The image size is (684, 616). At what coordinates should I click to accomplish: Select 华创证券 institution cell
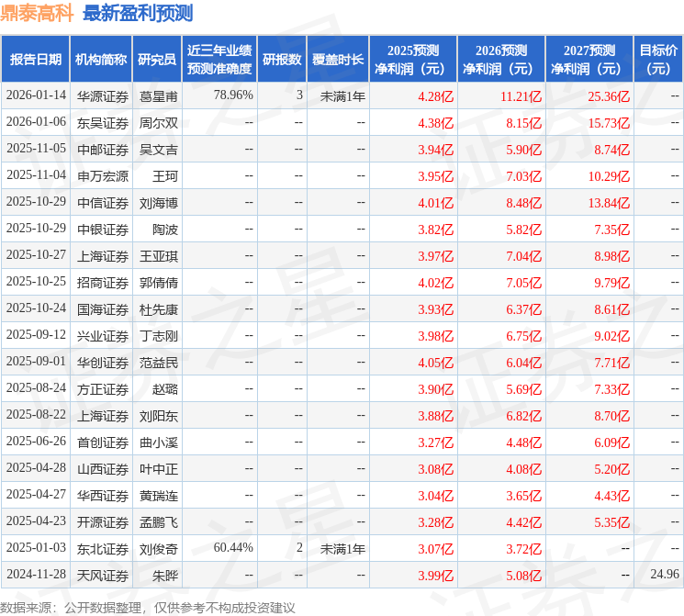(x=103, y=363)
